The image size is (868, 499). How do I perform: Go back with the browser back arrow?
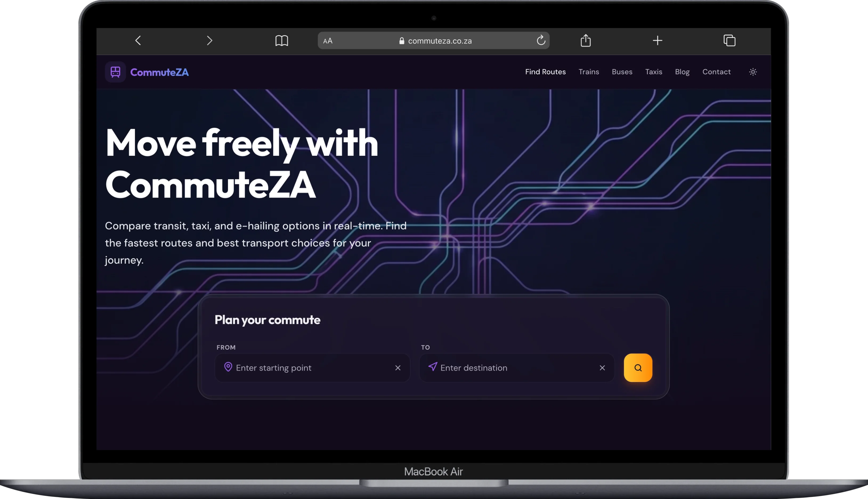coord(138,41)
